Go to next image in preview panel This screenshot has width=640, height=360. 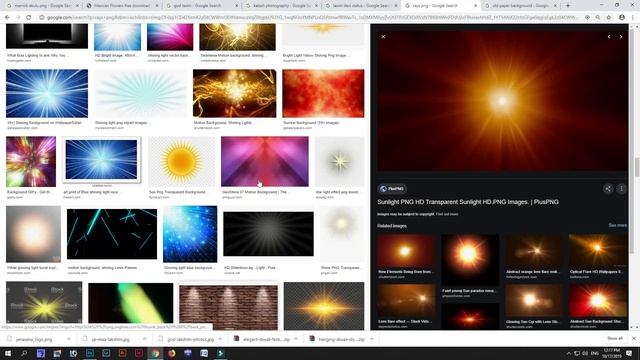[x=621, y=37]
